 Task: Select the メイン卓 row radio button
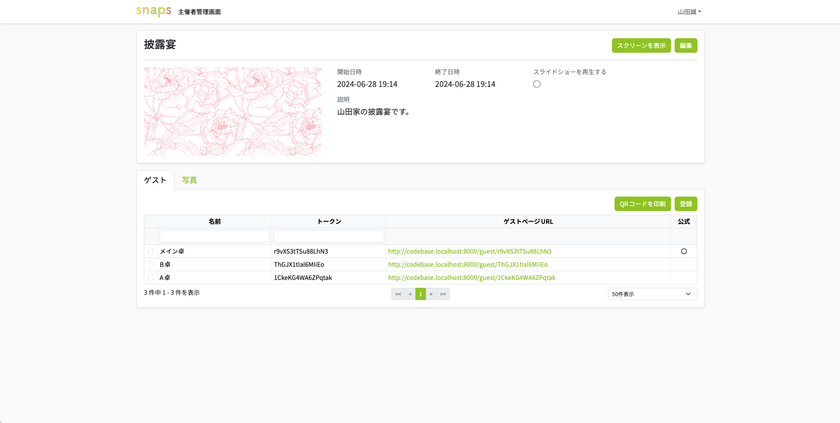(151, 251)
